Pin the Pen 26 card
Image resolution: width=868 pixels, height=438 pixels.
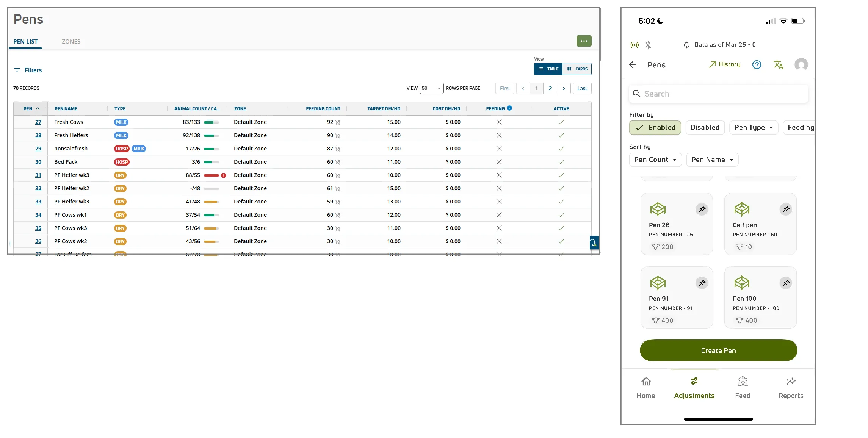[x=702, y=209]
